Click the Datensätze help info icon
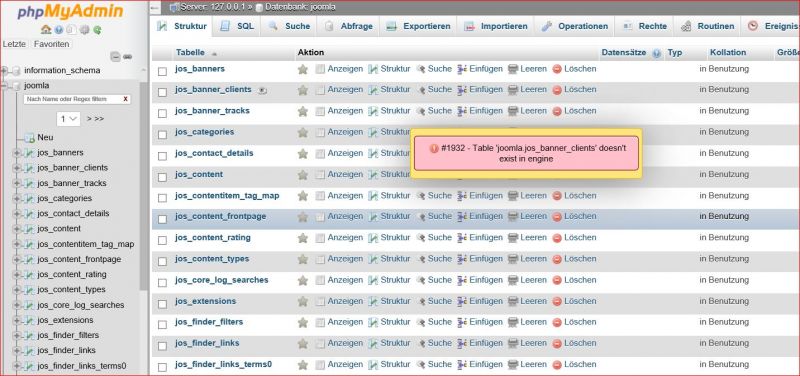This screenshot has width=800, height=376. coord(657,53)
